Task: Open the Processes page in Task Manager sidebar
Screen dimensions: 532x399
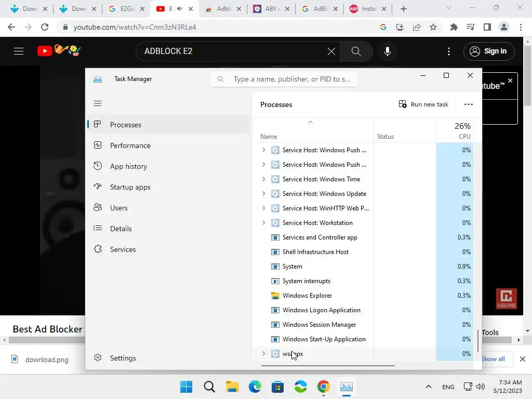Action: (x=168, y=125)
